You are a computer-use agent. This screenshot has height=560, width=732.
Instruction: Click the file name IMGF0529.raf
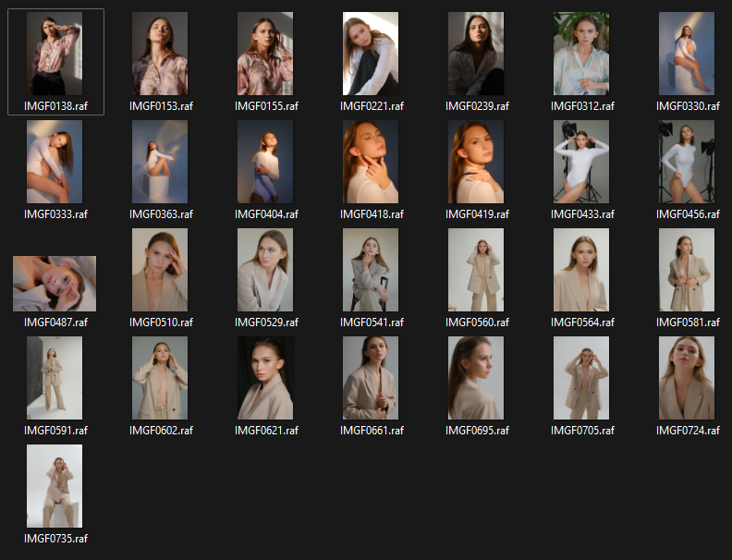266,323
